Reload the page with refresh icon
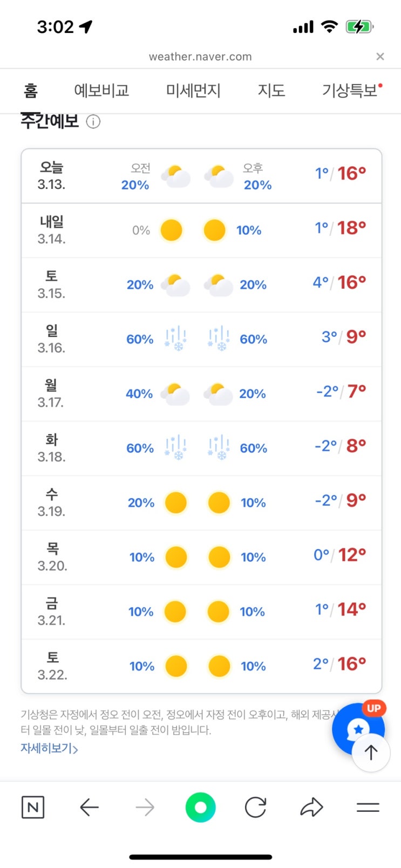Screen dimensions: 401x868 point(255,808)
